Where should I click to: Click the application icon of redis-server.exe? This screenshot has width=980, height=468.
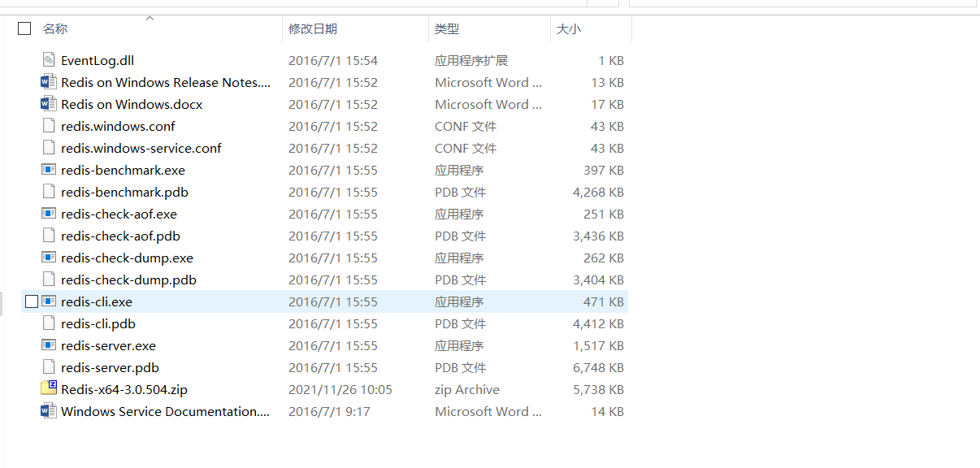(49, 345)
